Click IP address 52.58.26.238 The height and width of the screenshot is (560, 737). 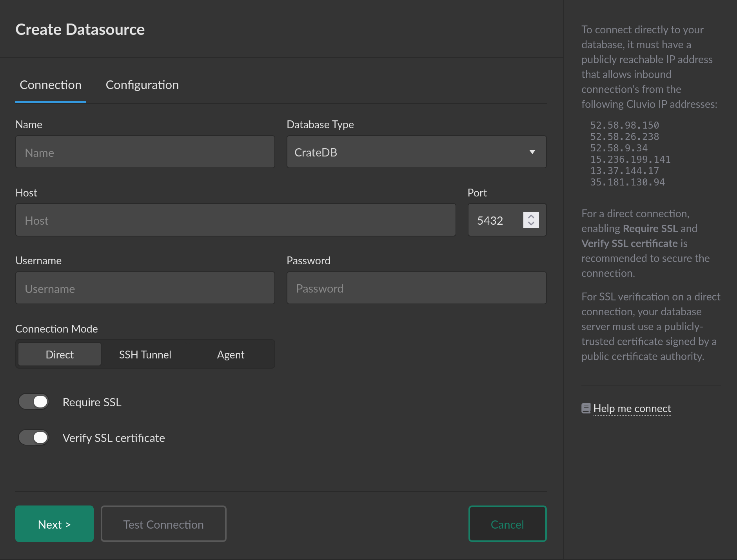tap(624, 137)
